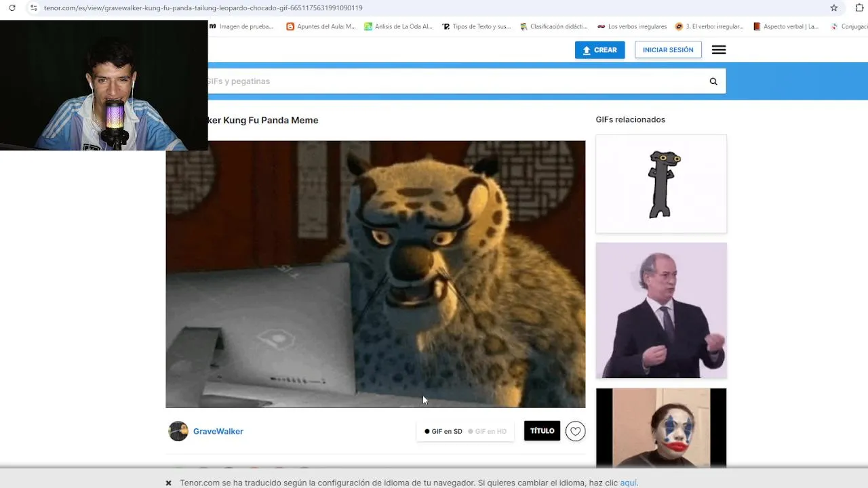
Task: Click the 'Kung Fu Panda Meme' title
Action: coord(271,120)
